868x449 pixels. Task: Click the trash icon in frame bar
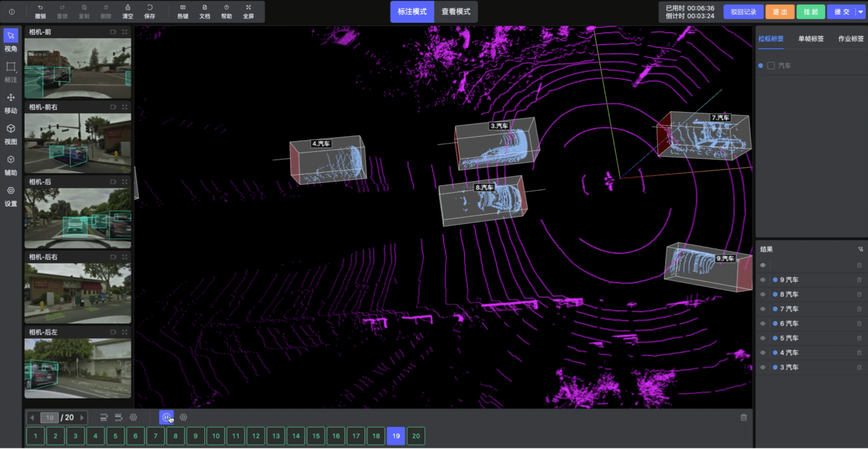(x=743, y=418)
